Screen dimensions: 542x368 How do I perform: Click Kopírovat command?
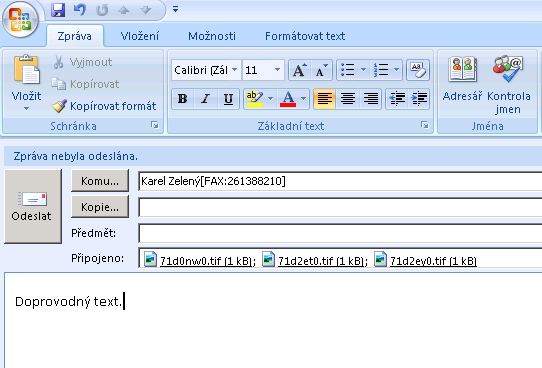pos(85,84)
